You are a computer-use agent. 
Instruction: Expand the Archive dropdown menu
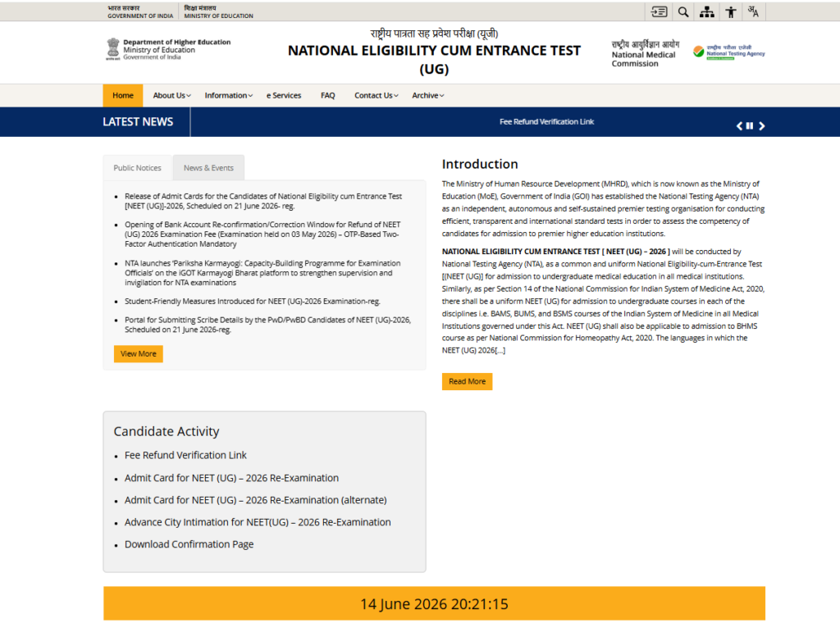[427, 95]
